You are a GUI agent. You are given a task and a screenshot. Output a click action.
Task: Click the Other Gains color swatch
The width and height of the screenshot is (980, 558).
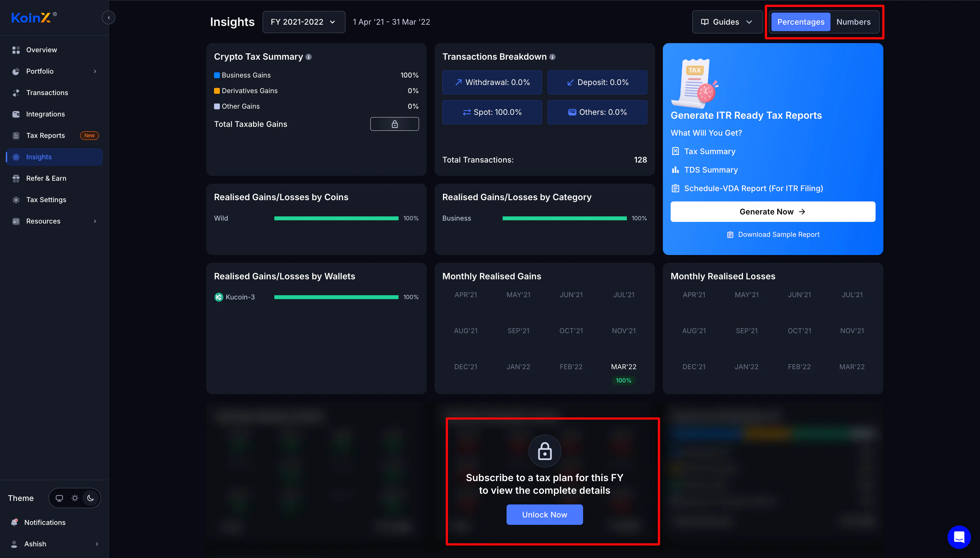point(217,106)
